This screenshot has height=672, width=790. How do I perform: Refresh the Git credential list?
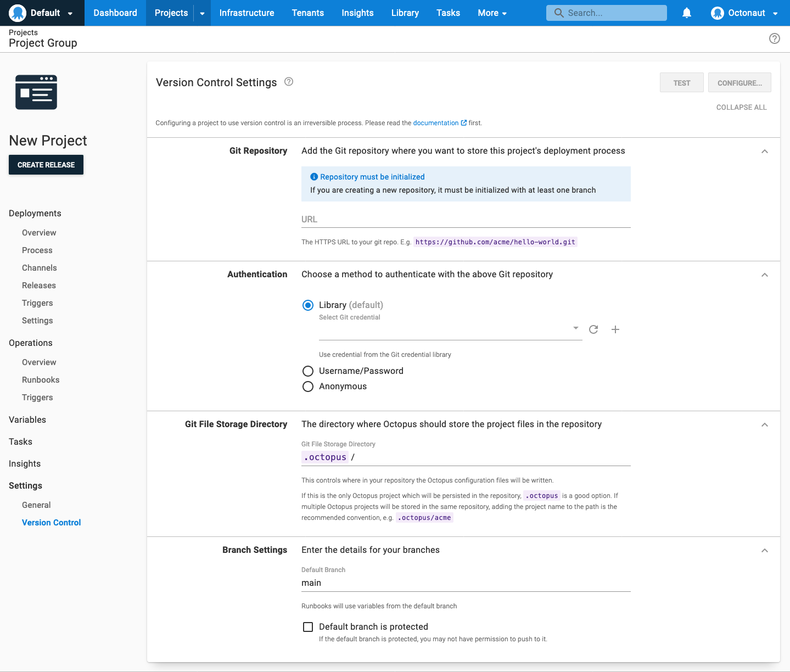click(593, 329)
